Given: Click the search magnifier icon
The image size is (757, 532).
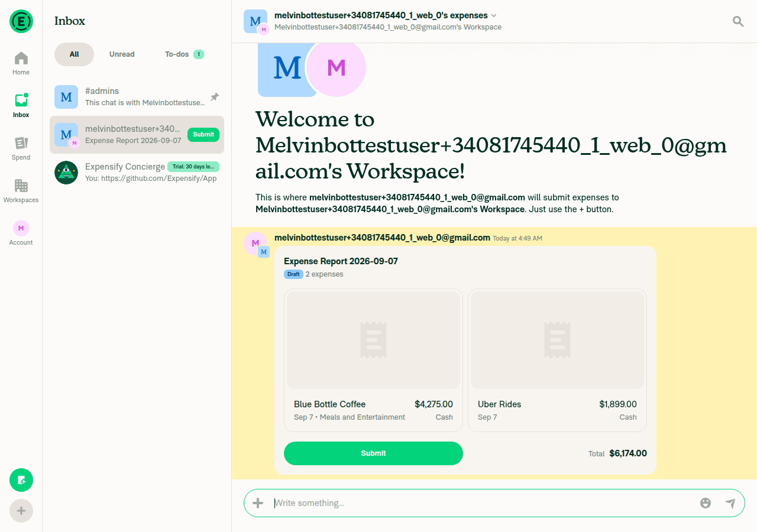Looking at the screenshot, I should 738,21.
